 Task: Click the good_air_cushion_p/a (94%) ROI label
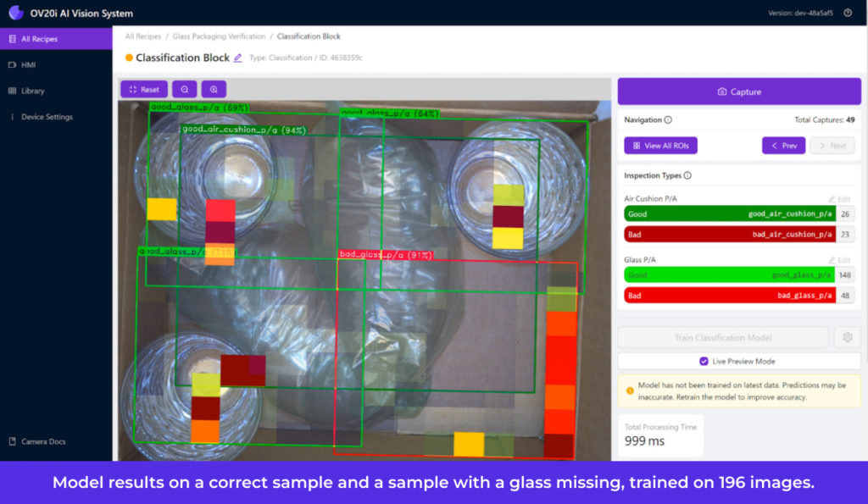tap(244, 130)
